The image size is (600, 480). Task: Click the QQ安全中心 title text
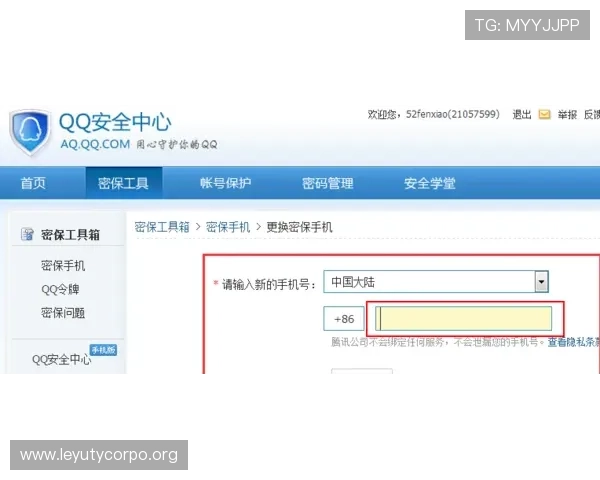click(x=115, y=122)
